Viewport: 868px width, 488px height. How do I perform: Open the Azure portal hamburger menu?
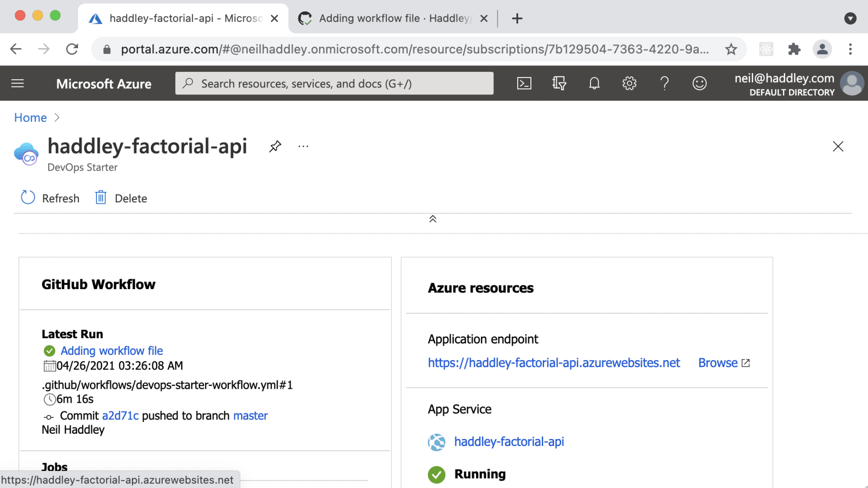17,84
